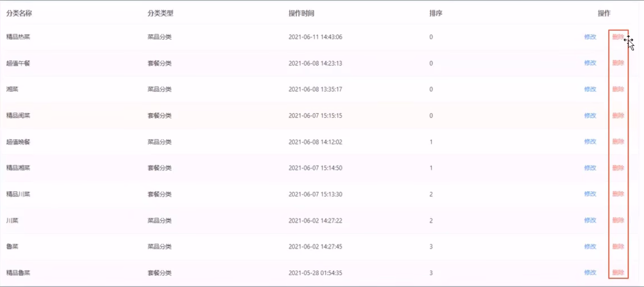Click 删除 for 精品热菜 row
644x287 pixels.
(618, 37)
